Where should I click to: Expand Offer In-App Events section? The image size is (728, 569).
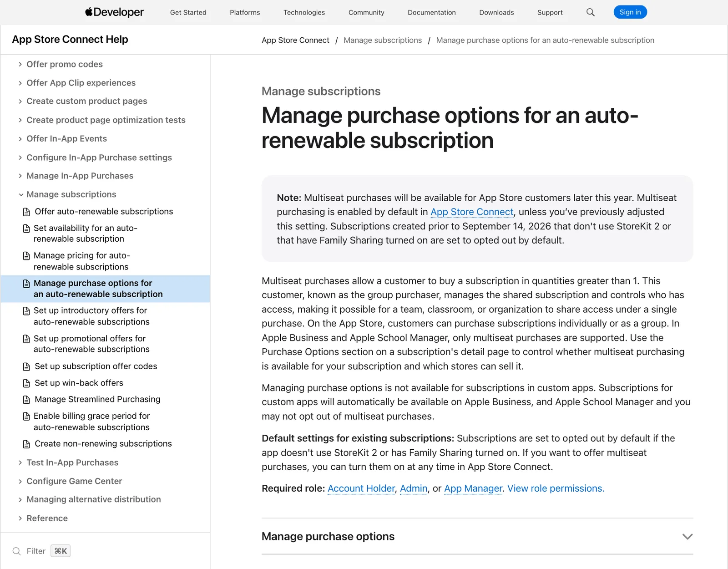point(20,139)
